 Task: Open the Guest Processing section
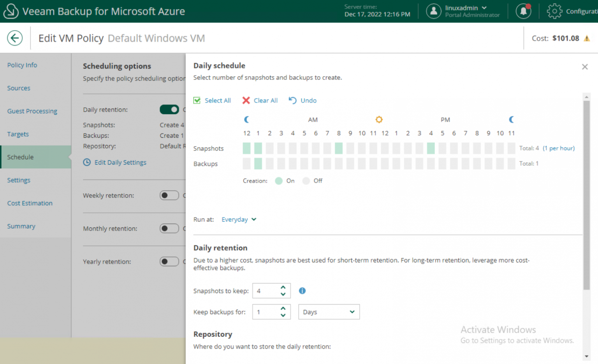32,111
